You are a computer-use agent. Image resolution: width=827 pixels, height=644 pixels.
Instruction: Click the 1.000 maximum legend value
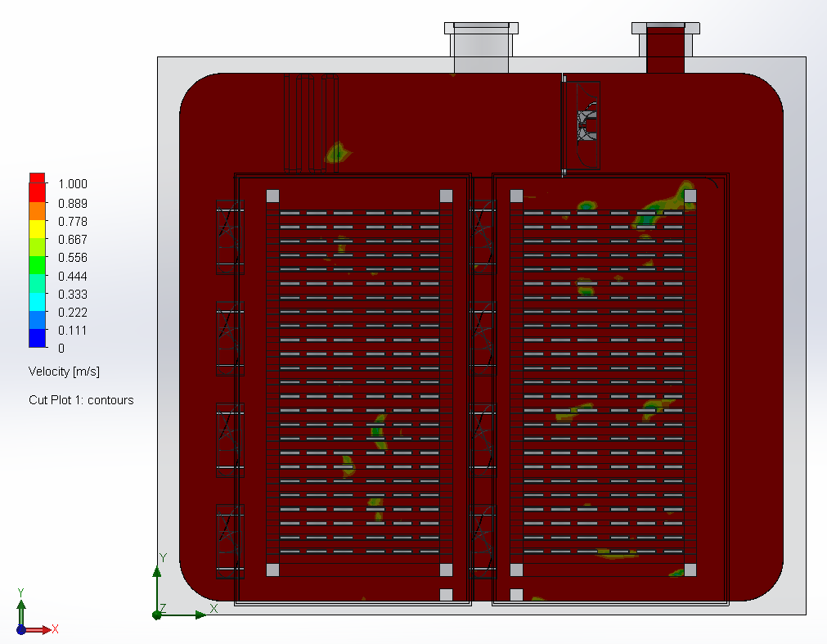72,184
